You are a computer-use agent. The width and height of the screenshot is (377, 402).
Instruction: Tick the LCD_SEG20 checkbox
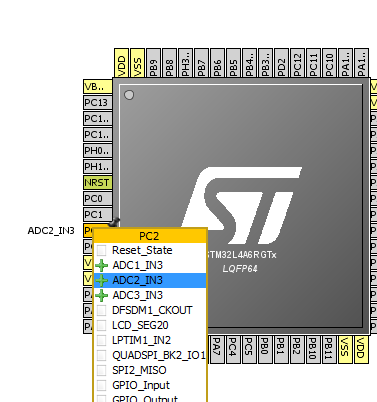click(101, 325)
